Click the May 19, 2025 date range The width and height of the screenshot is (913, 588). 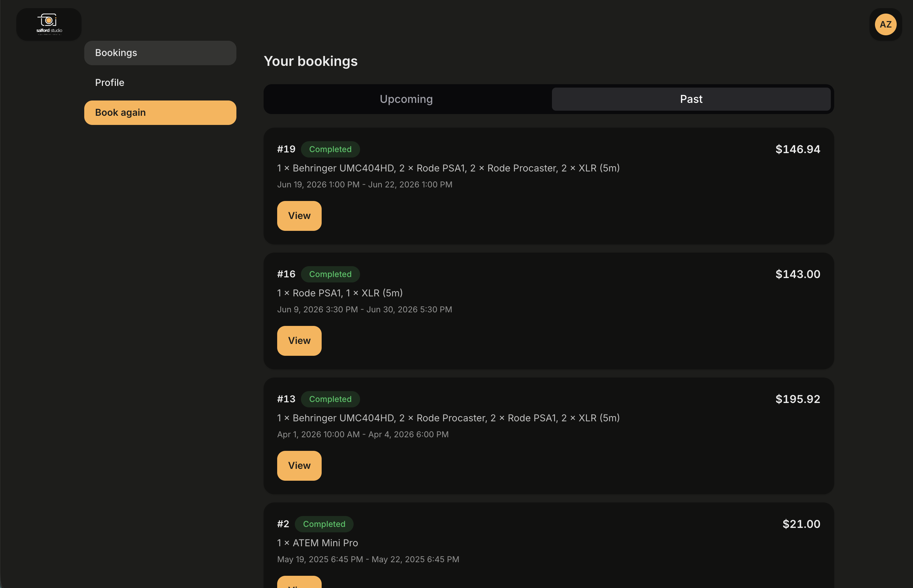pos(368,559)
